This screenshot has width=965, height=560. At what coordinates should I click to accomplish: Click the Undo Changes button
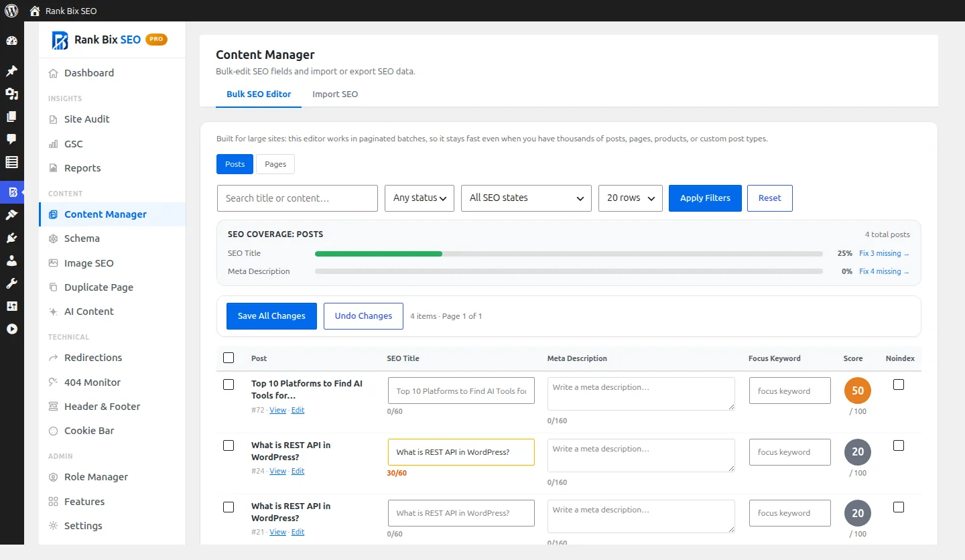pos(363,316)
